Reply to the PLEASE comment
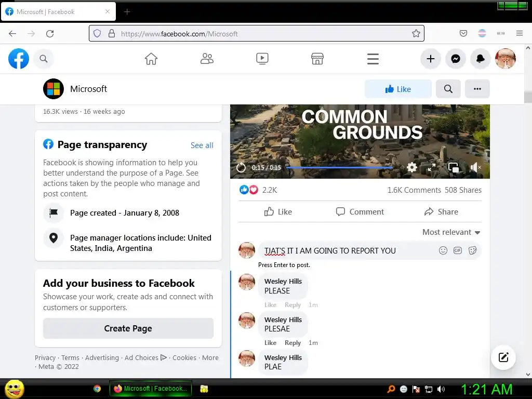 (292, 304)
